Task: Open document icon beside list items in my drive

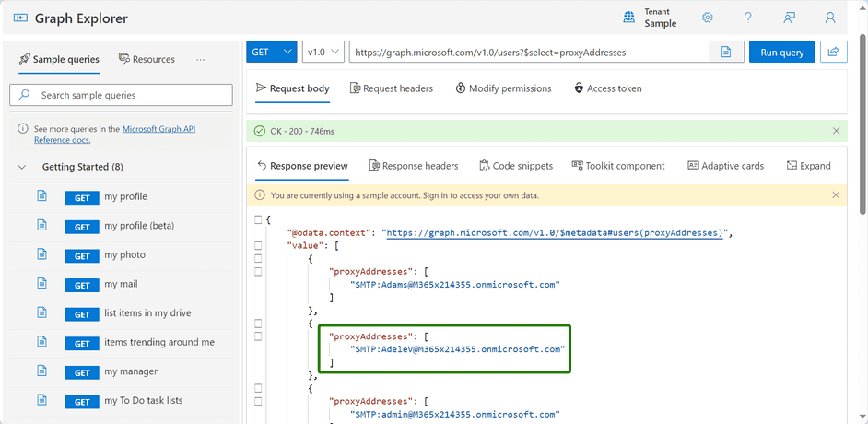Action: pyautogui.click(x=42, y=312)
